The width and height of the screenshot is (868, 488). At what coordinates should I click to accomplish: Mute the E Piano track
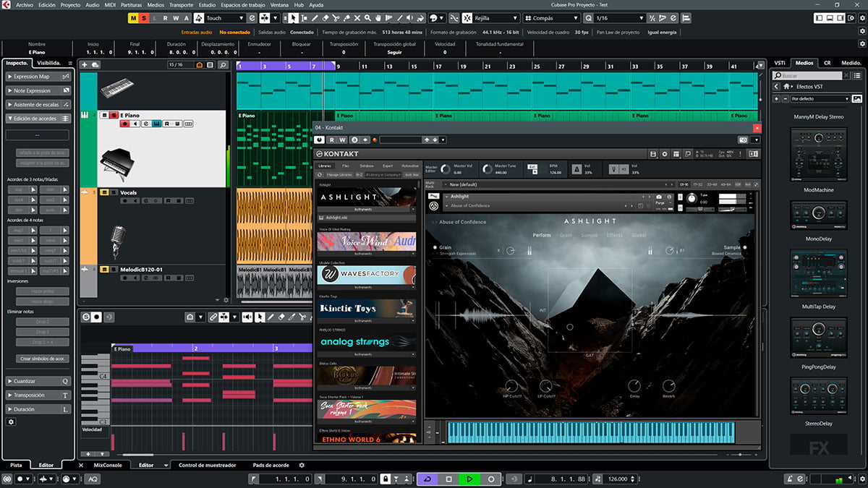point(104,115)
